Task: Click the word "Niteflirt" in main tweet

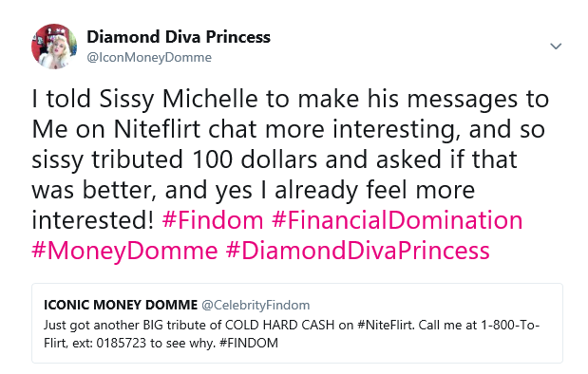Action: 158,129
